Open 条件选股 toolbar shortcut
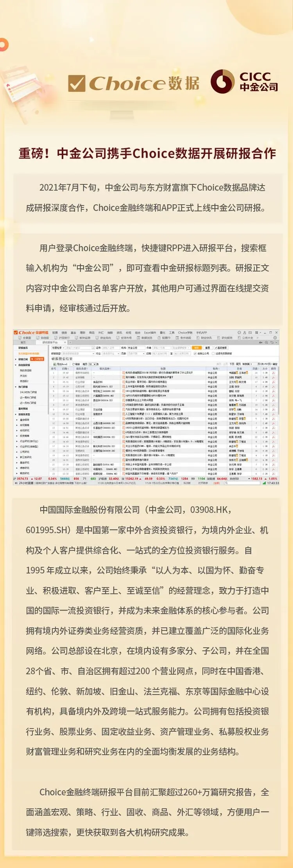Screen dimensions: 293x868 click(x=183, y=338)
